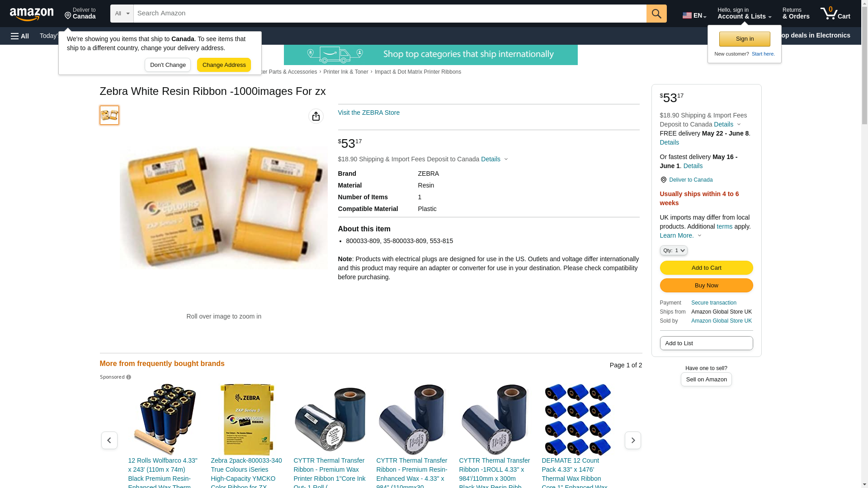
Task: Click the Change Address button
Action: click(224, 65)
